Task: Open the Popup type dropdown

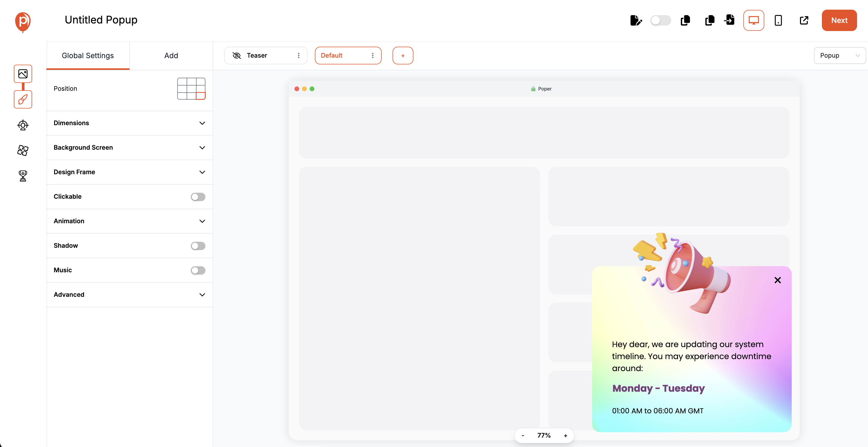Action: (x=840, y=55)
